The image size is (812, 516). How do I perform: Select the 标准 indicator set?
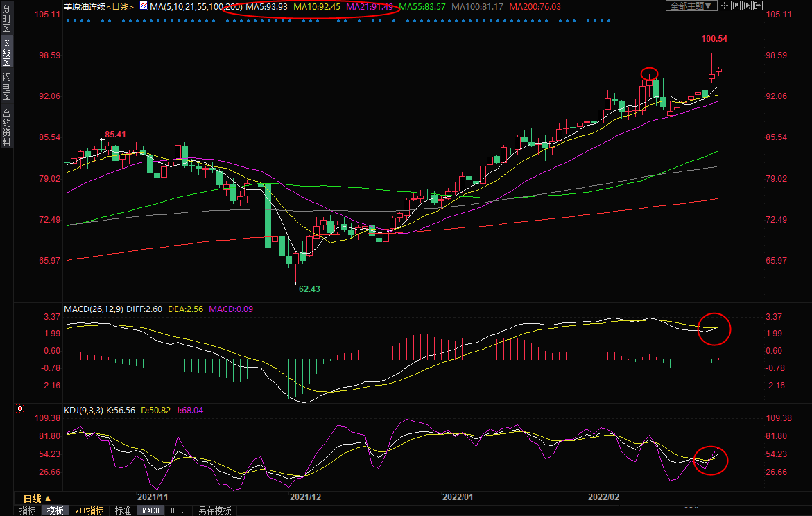123,510
